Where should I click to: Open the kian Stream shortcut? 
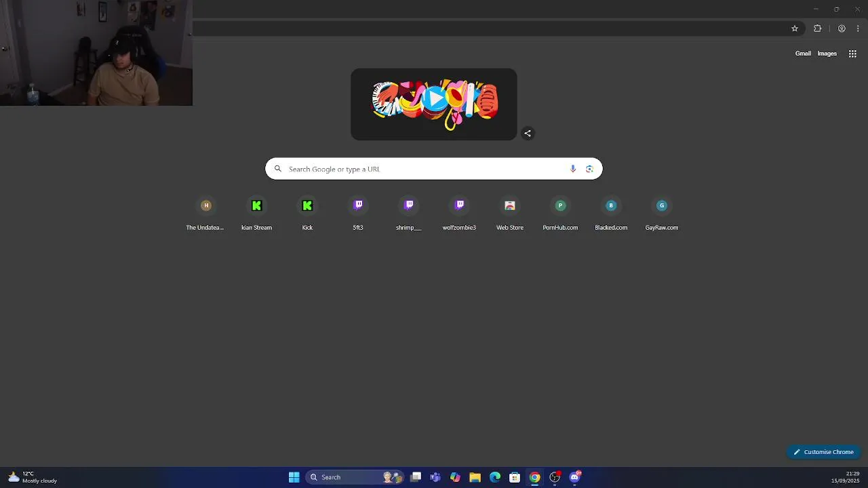(x=256, y=213)
